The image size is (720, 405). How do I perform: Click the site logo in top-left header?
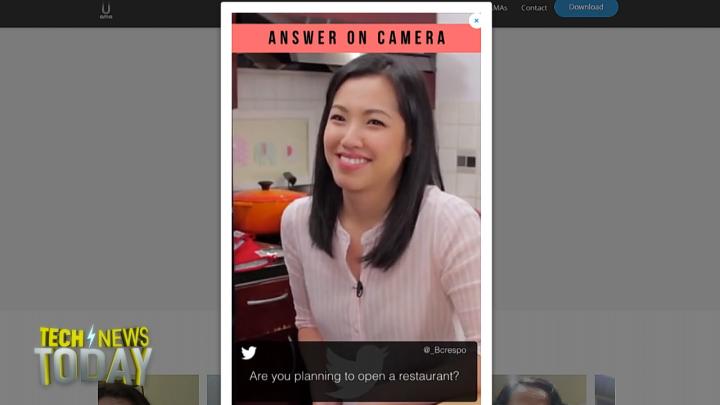click(x=106, y=10)
